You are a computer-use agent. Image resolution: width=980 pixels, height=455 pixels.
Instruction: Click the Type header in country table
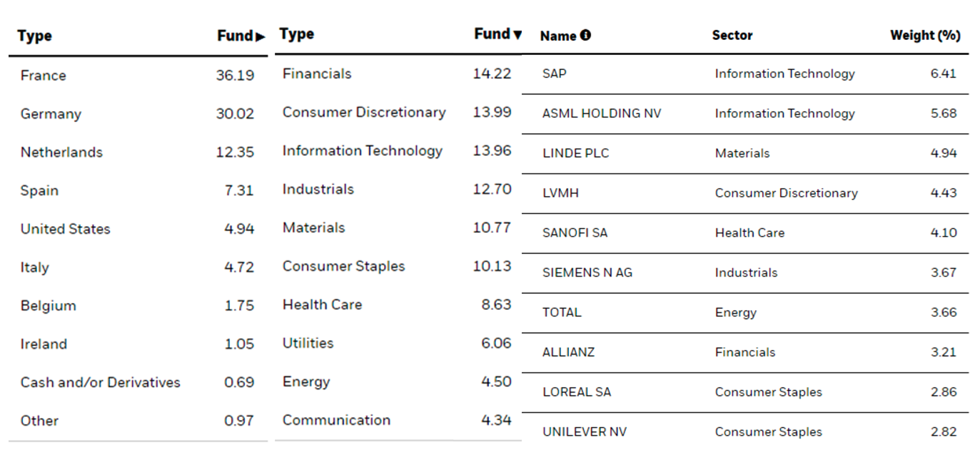pos(35,36)
